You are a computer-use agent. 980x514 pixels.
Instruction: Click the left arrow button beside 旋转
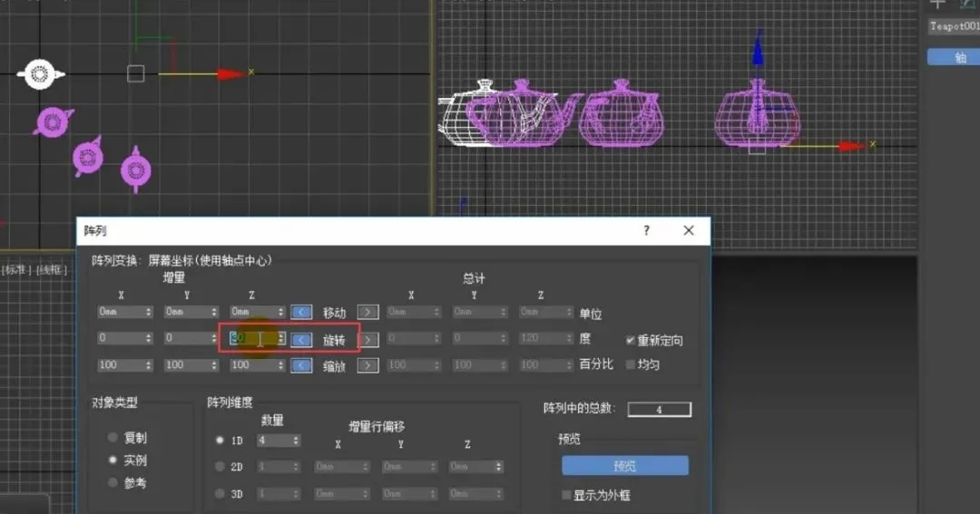(301, 339)
